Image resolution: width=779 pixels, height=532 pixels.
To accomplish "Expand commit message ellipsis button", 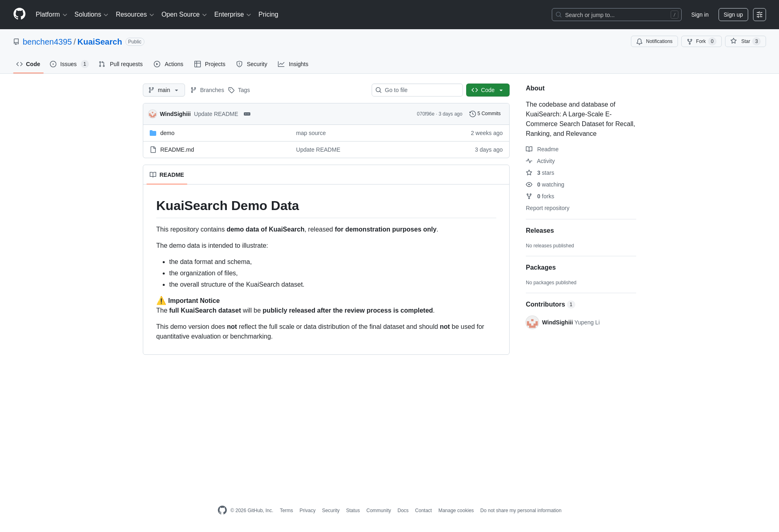I will pyautogui.click(x=247, y=114).
